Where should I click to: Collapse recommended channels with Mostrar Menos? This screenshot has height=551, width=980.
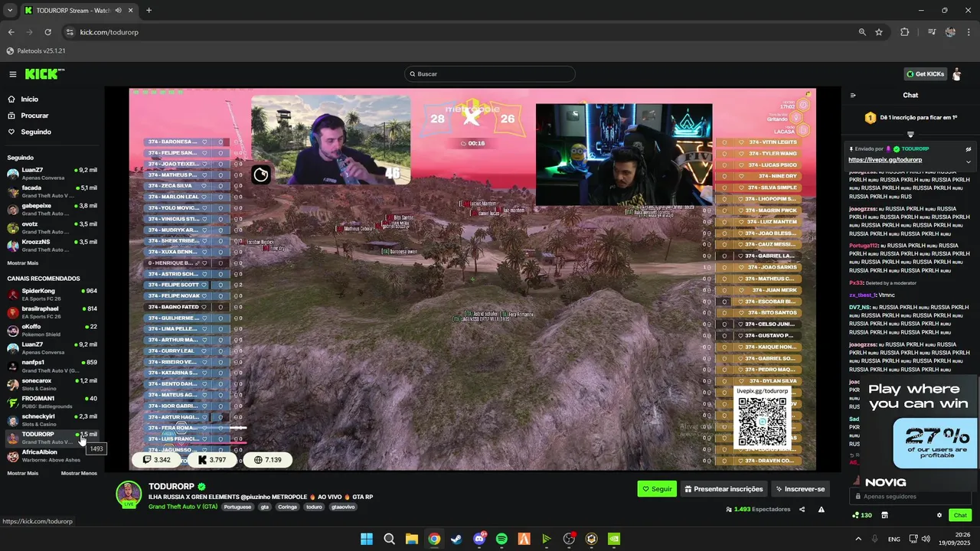79,473
